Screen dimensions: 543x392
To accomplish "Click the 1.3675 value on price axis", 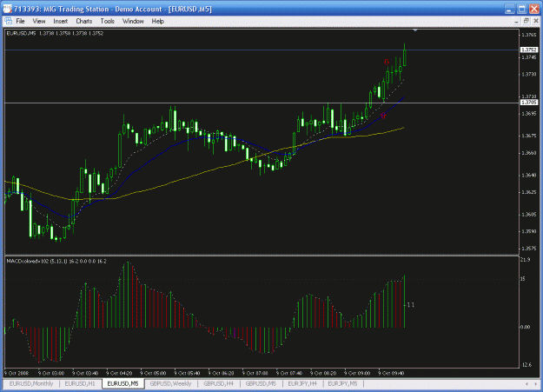I will click(529, 136).
